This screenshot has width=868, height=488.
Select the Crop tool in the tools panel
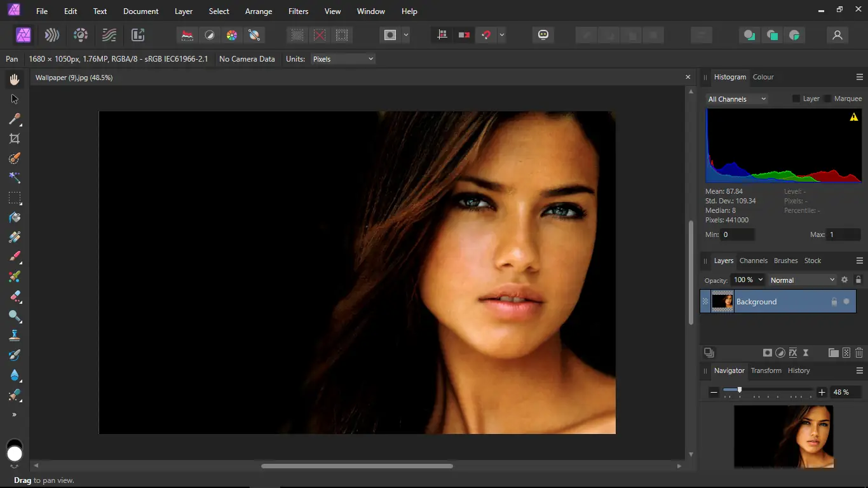click(x=15, y=139)
